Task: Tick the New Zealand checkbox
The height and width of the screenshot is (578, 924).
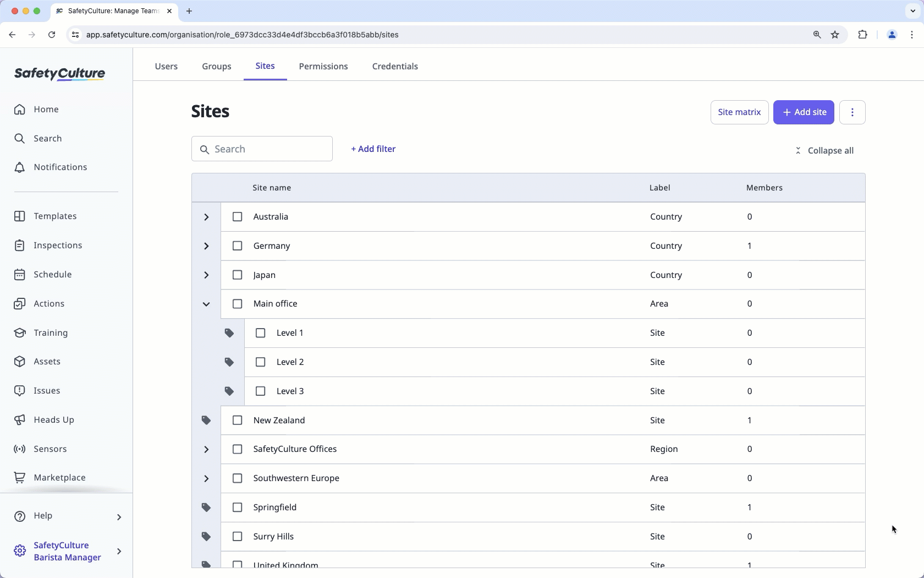Action: click(237, 421)
